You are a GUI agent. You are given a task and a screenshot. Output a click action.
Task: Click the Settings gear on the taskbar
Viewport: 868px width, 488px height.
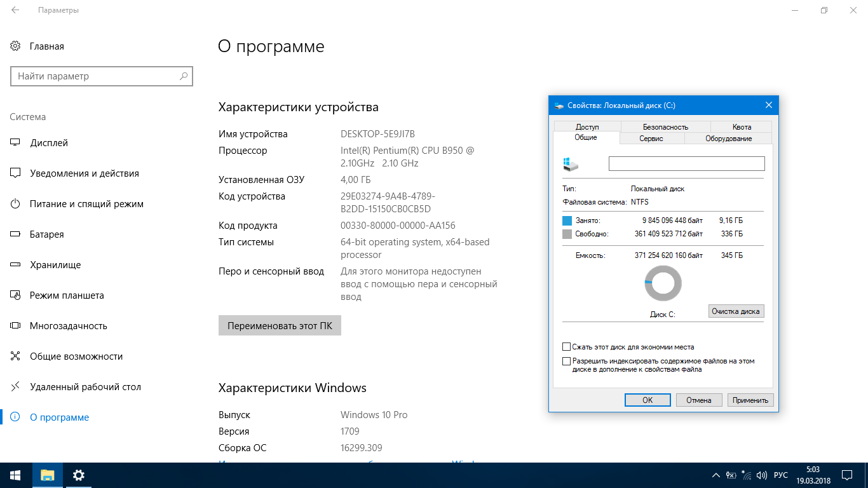pyautogui.click(x=79, y=475)
